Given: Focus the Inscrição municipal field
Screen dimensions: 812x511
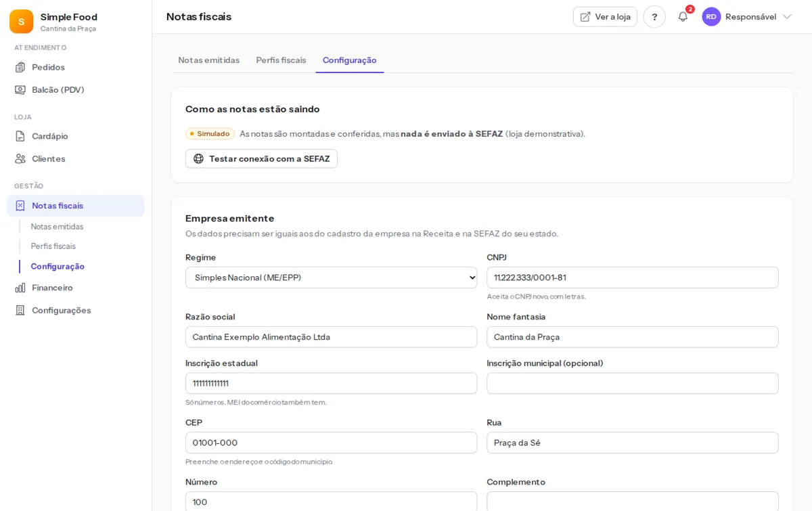Looking at the screenshot, I should coord(633,383).
